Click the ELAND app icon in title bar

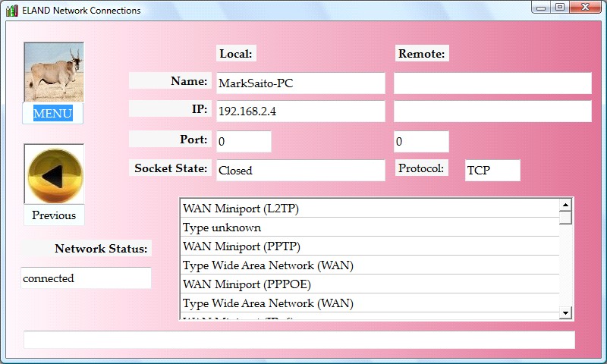pyautogui.click(x=12, y=10)
